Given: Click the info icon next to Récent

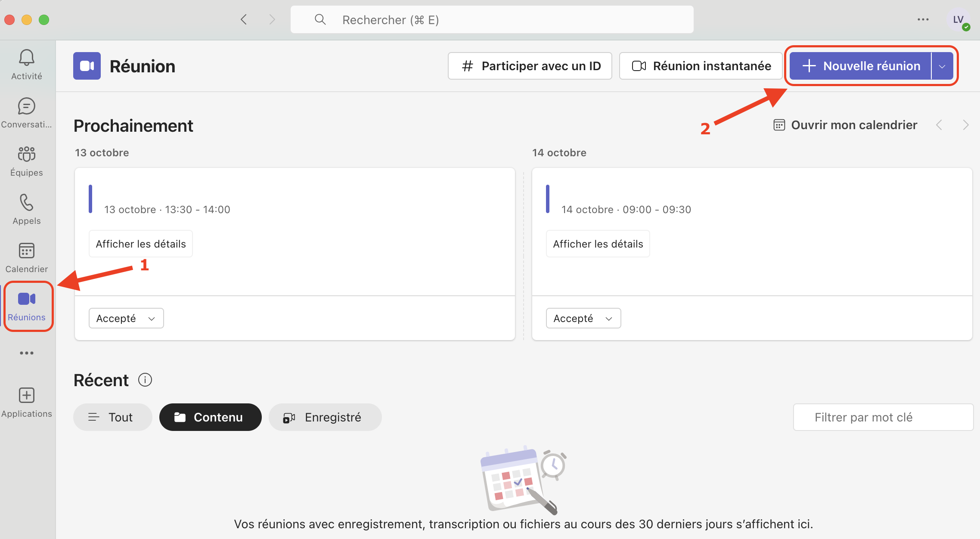Looking at the screenshot, I should click(x=145, y=380).
